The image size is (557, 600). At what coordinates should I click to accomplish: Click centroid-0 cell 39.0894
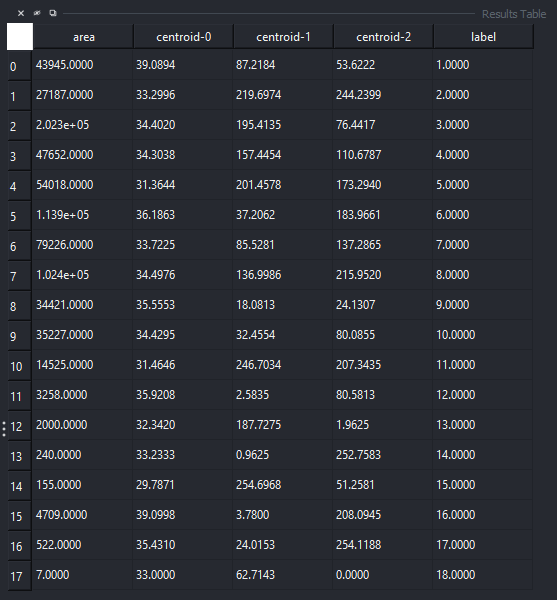183,65
